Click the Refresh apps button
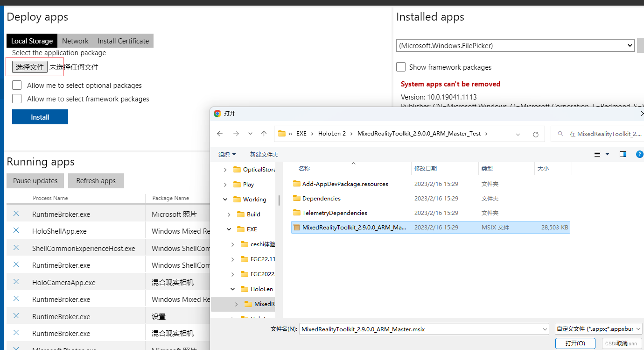 [x=96, y=181]
